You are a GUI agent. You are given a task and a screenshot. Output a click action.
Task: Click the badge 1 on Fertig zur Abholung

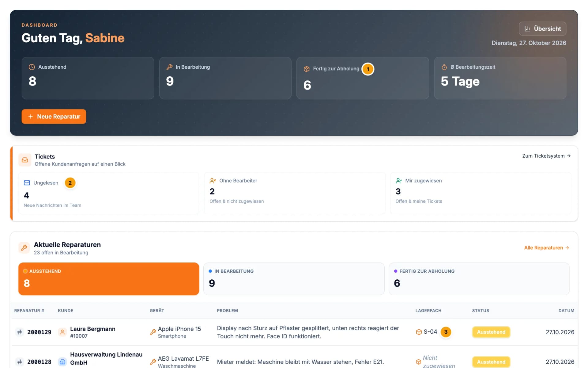tap(368, 69)
